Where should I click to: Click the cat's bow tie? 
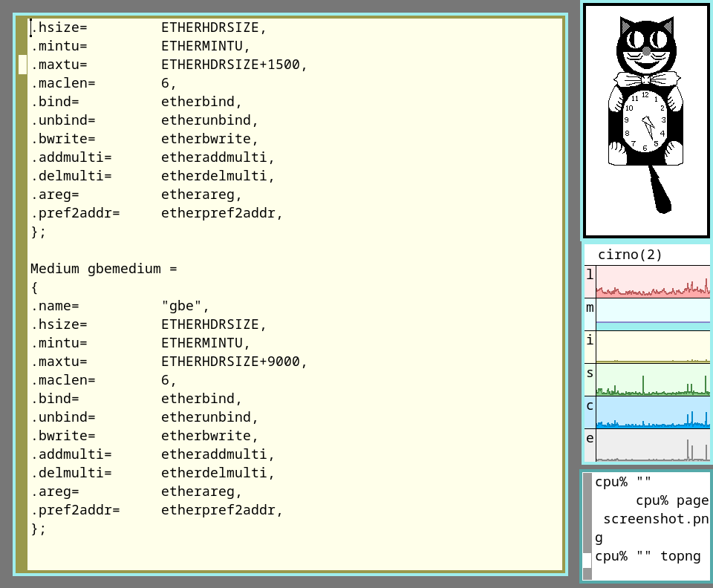pyautogui.click(x=645, y=79)
